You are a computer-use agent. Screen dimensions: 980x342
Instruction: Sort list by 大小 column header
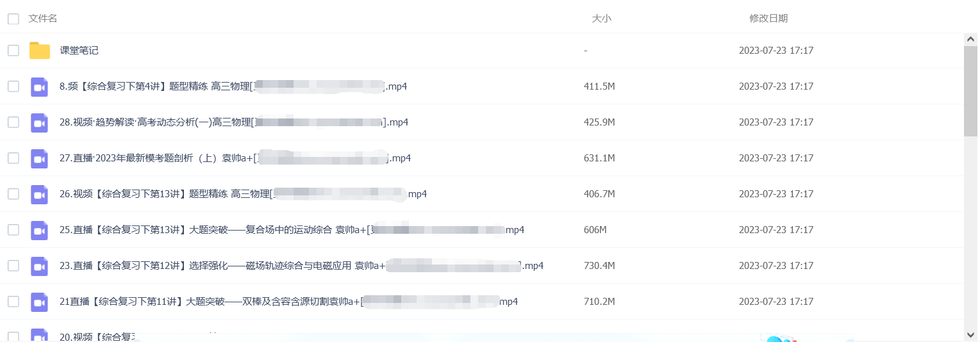[x=601, y=19]
